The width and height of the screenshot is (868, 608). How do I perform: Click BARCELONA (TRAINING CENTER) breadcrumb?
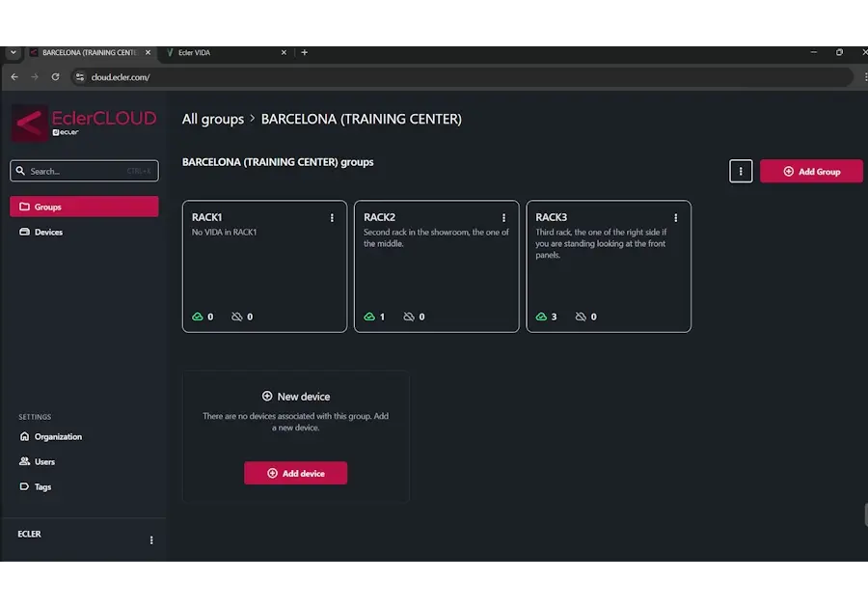(x=362, y=119)
